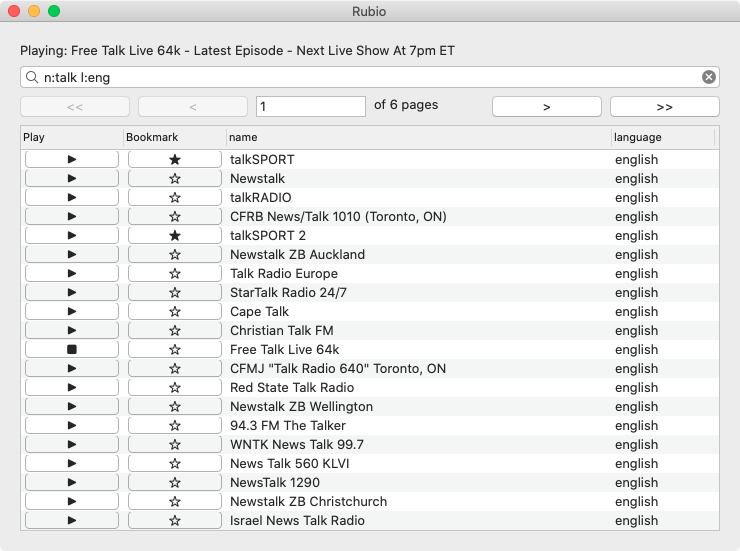Select talkSPORT 2 station name

268,235
